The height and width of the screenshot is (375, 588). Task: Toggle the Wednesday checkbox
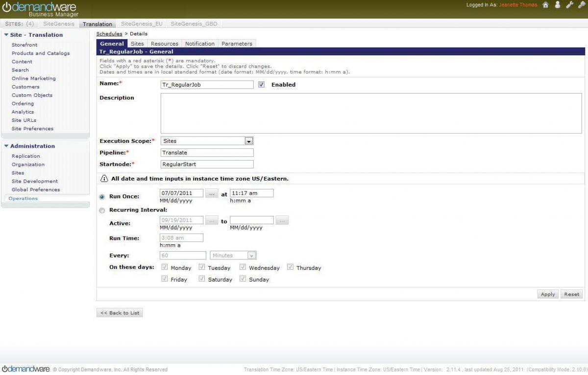point(243,267)
